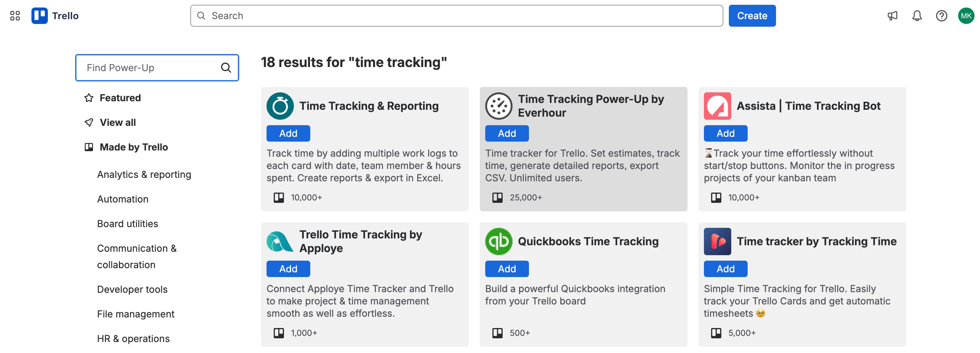Viewport: 980px width, 353px height.
Task: Add the Time Tracking & Reporting Power-Up
Action: (288, 133)
